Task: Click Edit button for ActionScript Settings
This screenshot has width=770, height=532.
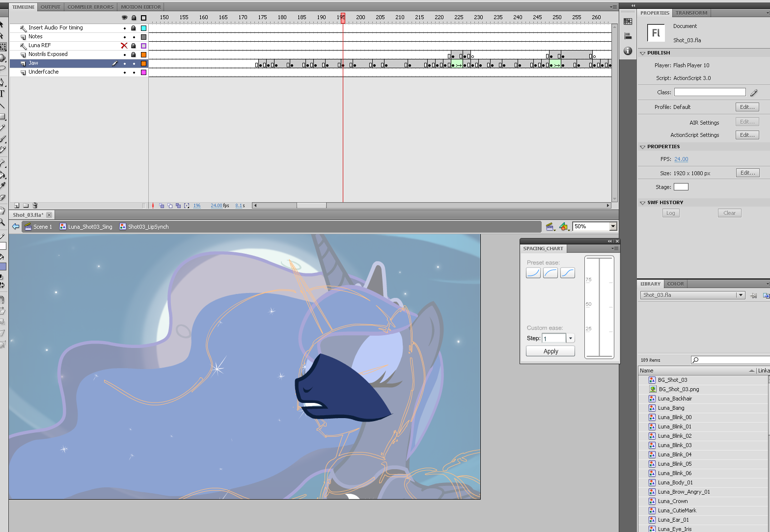Action: coord(747,135)
